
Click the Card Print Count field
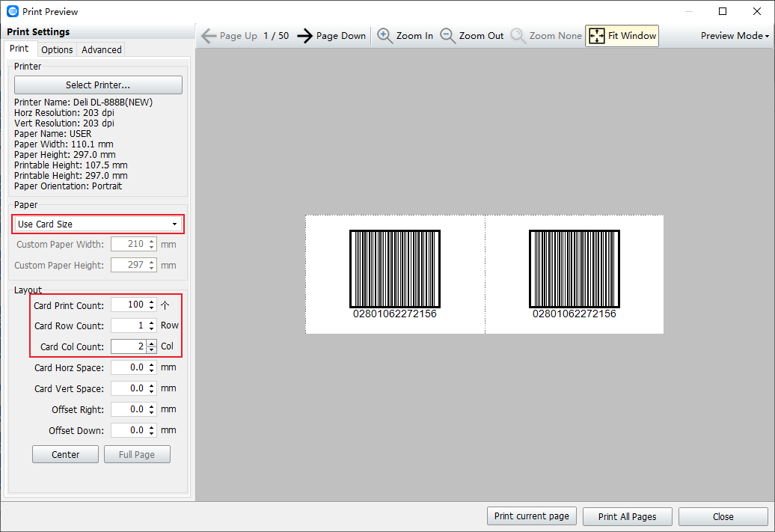129,305
